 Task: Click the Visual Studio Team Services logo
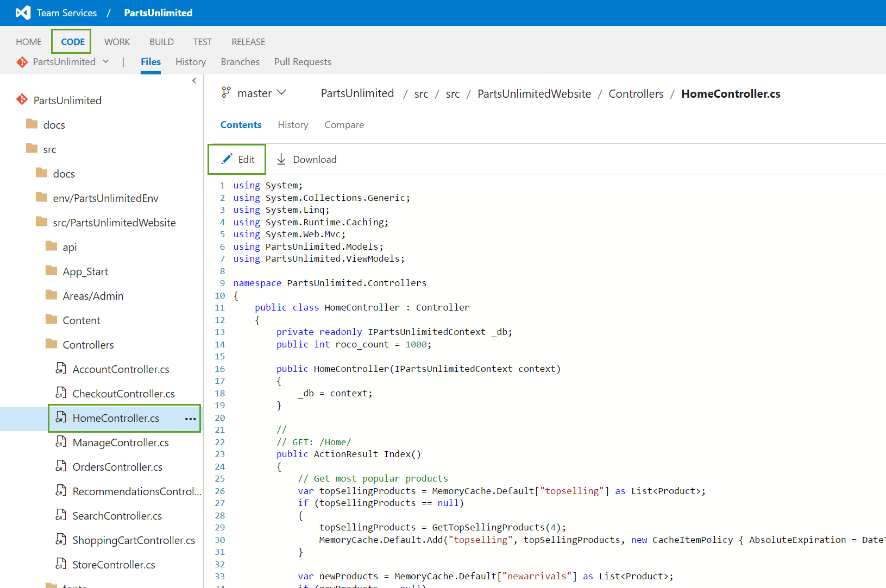(23, 12)
